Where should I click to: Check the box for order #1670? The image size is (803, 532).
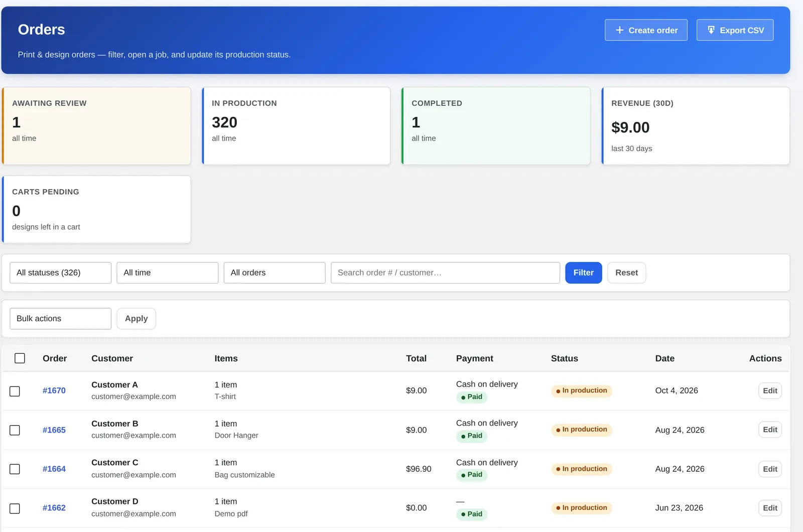coord(15,391)
